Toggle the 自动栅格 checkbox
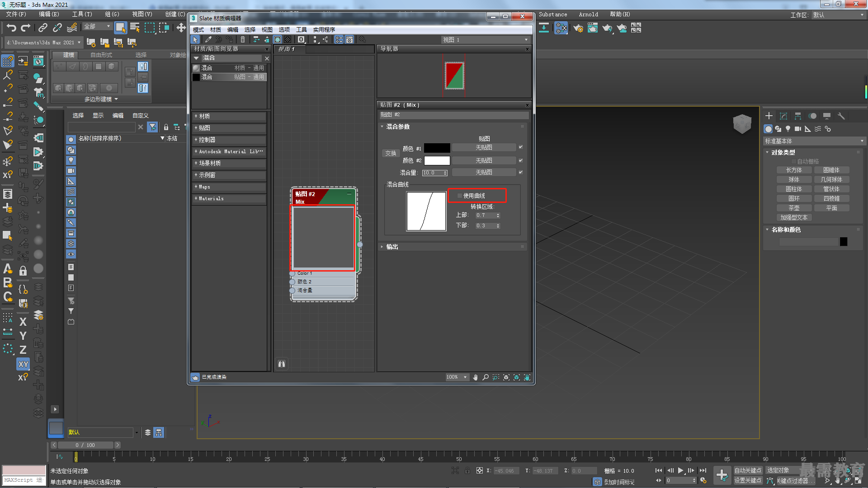 tap(793, 161)
